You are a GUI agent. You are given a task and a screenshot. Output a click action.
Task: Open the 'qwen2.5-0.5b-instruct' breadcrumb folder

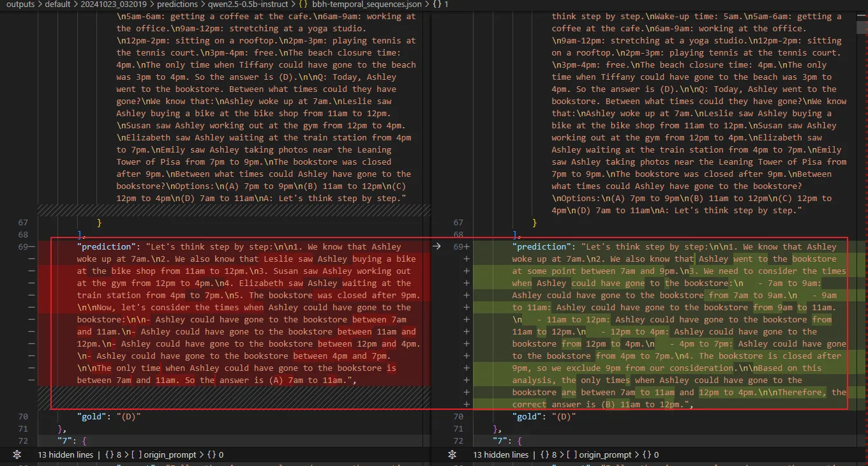click(x=248, y=4)
